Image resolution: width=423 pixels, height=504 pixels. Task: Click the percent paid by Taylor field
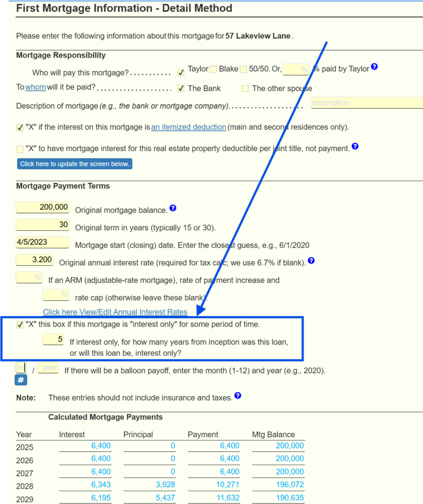296,69
